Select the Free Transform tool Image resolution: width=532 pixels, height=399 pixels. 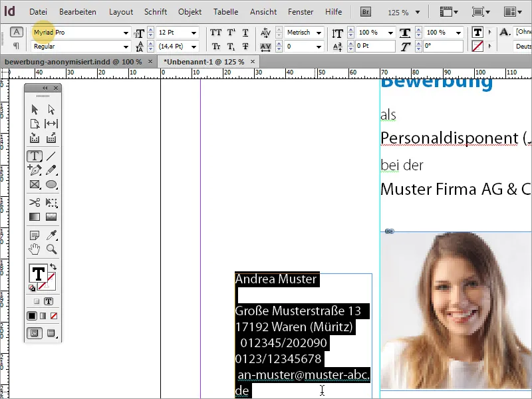point(51,203)
